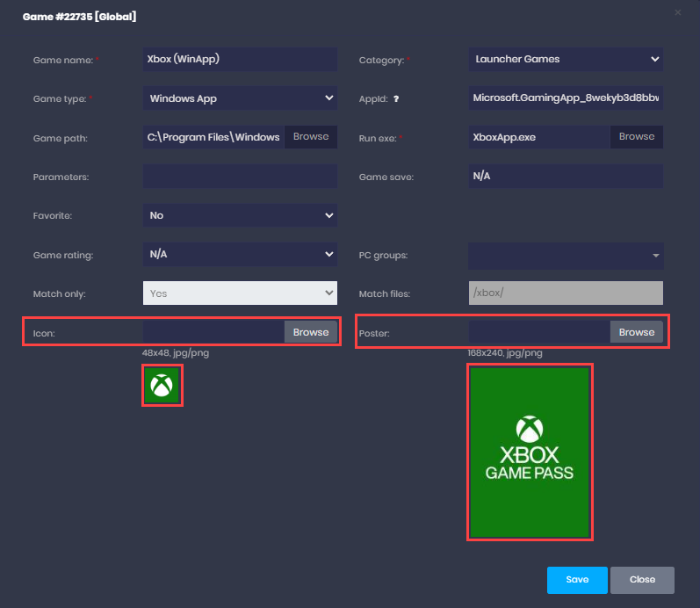Close the dialog with the X icon

click(678, 12)
